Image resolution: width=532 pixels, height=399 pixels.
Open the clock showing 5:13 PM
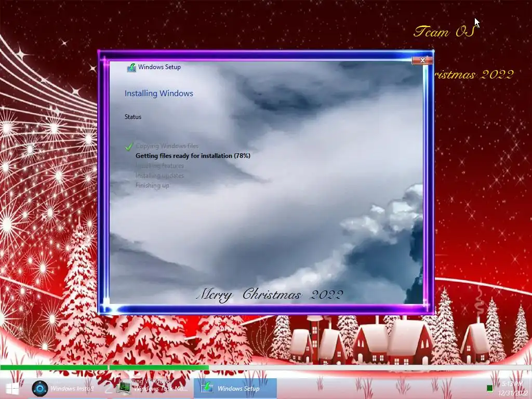pos(513,389)
